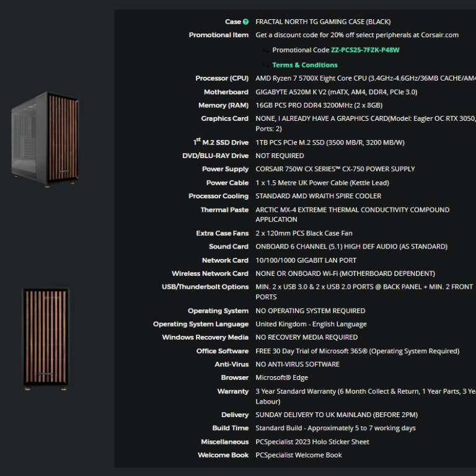This screenshot has width=476, height=476.
Task: Click the Build Time label
Action: click(231, 428)
